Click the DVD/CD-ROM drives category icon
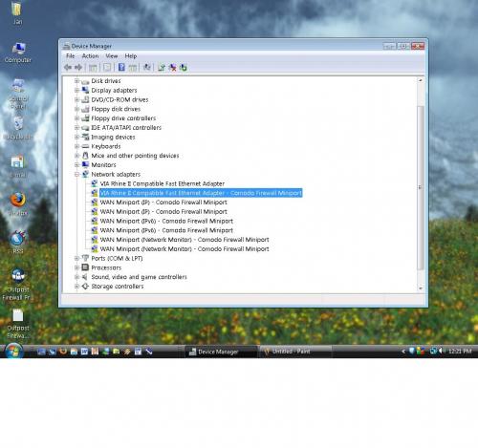478x448 pixels. (85, 99)
